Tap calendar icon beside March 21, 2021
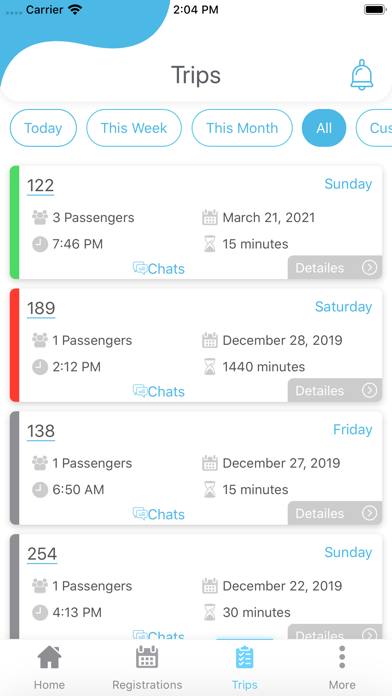 click(x=210, y=218)
